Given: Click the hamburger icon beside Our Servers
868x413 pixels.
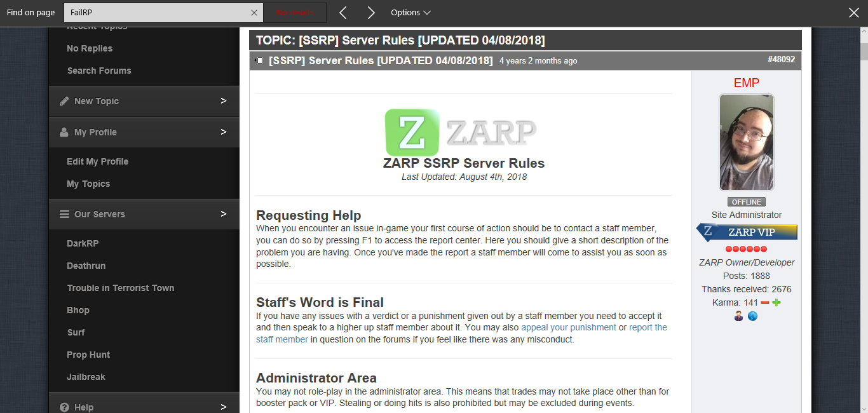Looking at the screenshot, I should pyautogui.click(x=64, y=214).
